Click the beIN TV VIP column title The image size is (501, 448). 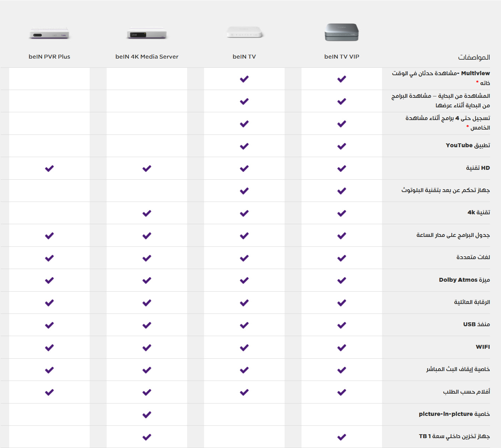[x=341, y=56]
